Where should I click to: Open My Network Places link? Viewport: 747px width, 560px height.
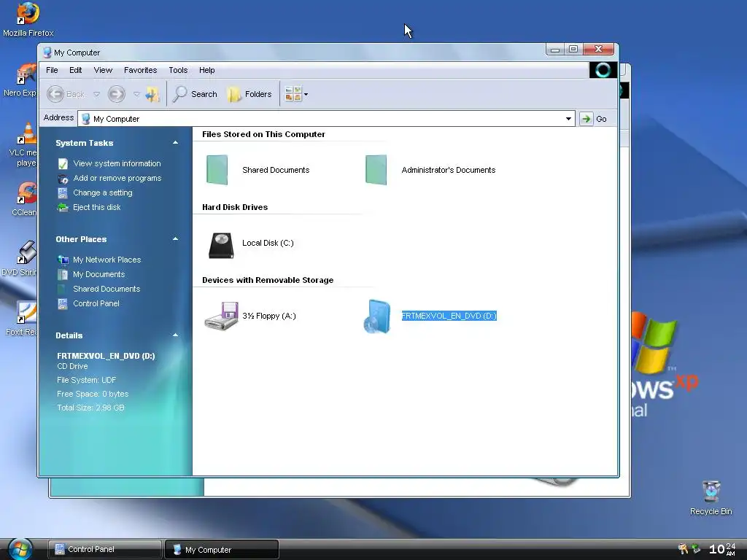107,260
